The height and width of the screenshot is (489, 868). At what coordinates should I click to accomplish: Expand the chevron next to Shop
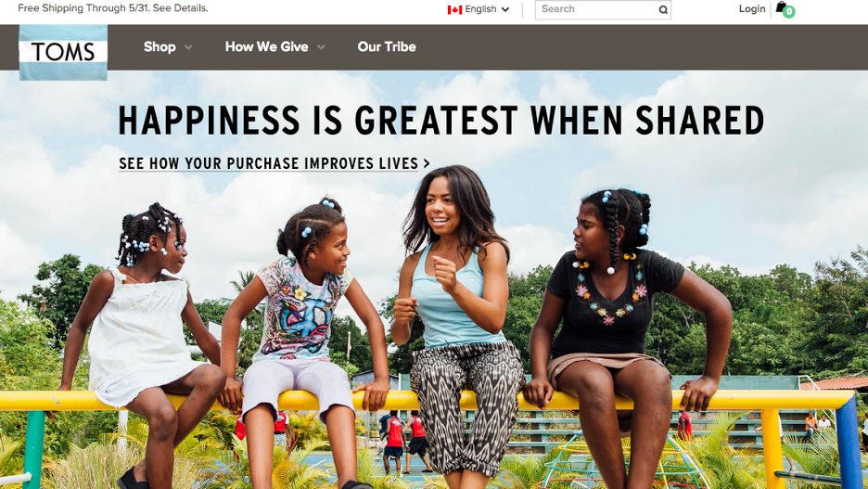point(188,47)
